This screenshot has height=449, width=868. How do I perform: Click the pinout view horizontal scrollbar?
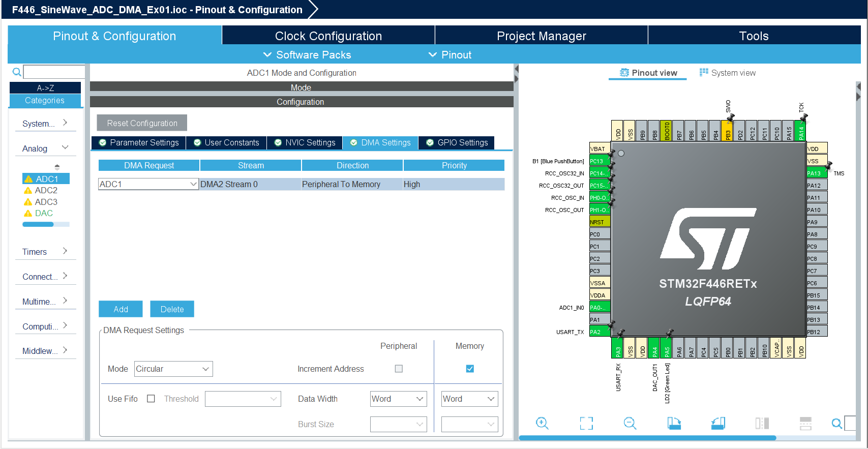[x=647, y=438]
